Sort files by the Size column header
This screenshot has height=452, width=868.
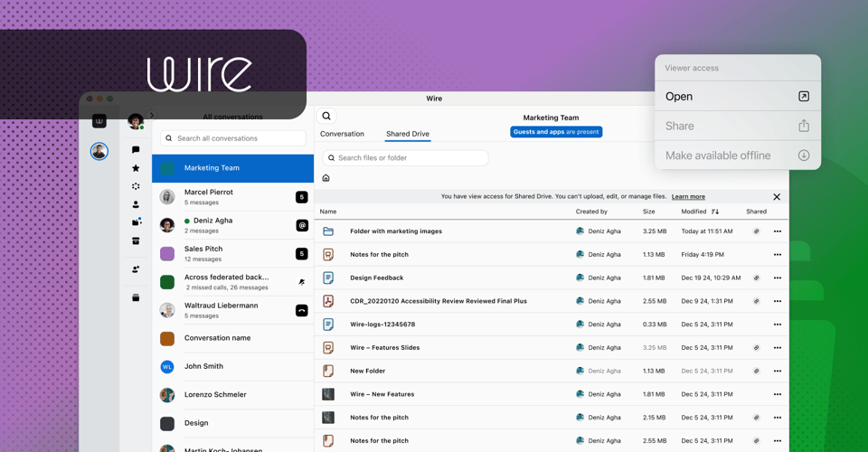[x=649, y=212]
